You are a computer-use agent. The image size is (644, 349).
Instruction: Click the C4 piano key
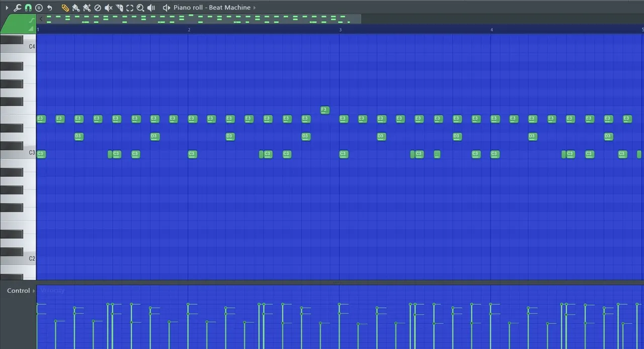click(x=18, y=47)
